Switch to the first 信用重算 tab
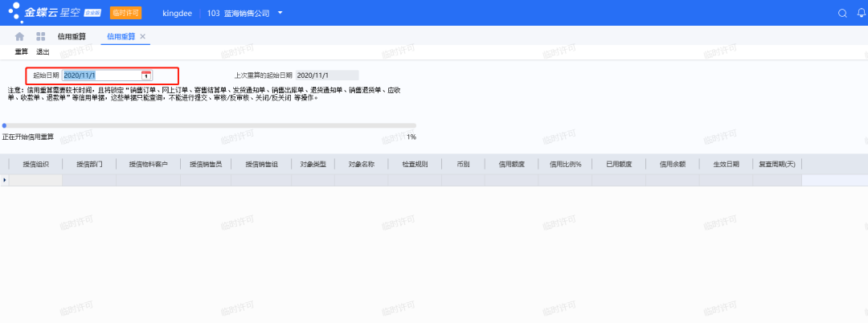The image size is (868, 323). [x=72, y=36]
